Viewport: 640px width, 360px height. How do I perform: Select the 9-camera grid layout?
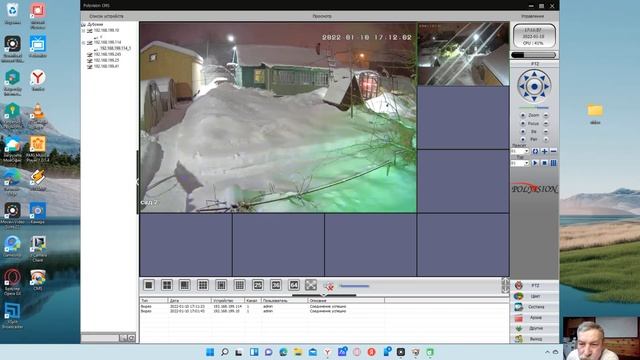(x=203, y=285)
